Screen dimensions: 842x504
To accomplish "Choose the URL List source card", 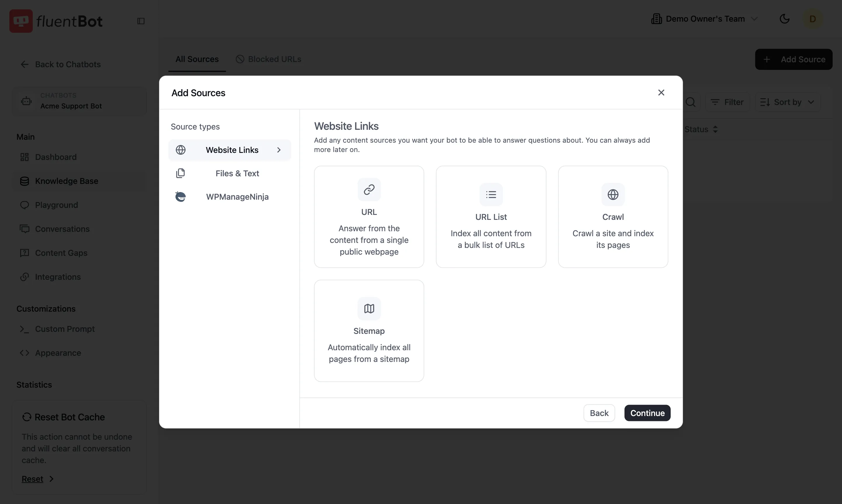I will pyautogui.click(x=491, y=217).
